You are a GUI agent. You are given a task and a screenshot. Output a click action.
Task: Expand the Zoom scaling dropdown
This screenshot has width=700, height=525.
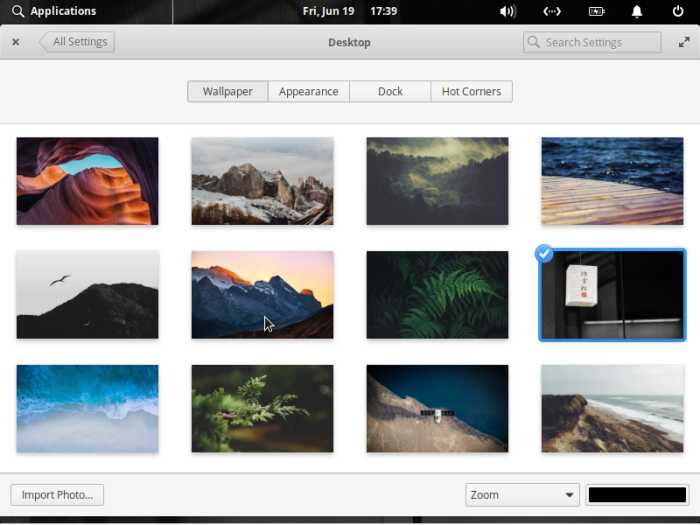click(x=522, y=495)
